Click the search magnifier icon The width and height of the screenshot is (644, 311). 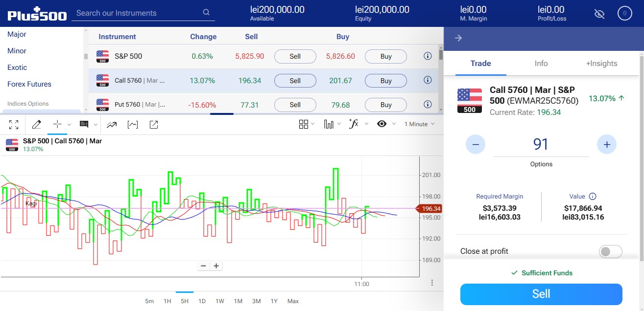point(206,13)
